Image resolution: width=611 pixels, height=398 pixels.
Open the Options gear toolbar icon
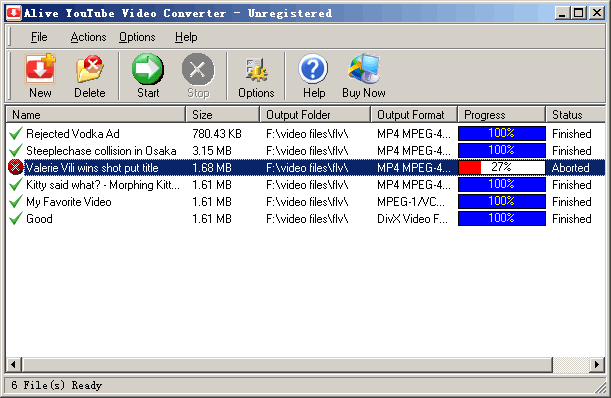[256, 70]
